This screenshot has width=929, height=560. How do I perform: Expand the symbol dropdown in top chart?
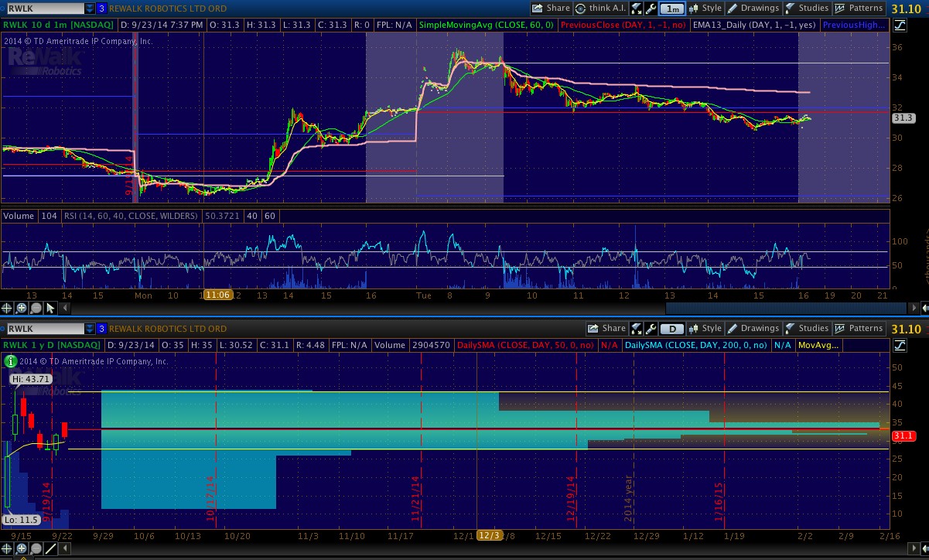pyautogui.click(x=91, y=9)
